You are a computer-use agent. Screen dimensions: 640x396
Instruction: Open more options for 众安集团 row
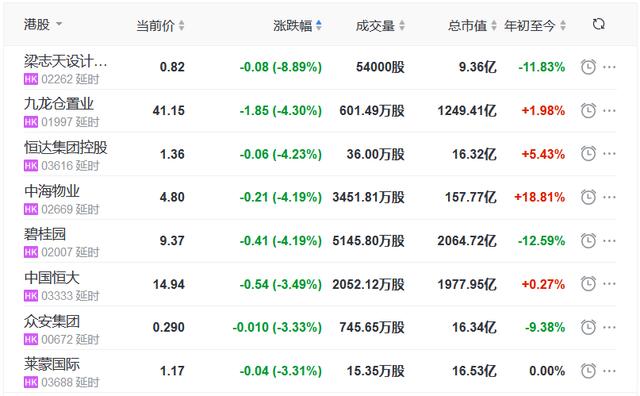pyautogui.click(x=609, y=327)
